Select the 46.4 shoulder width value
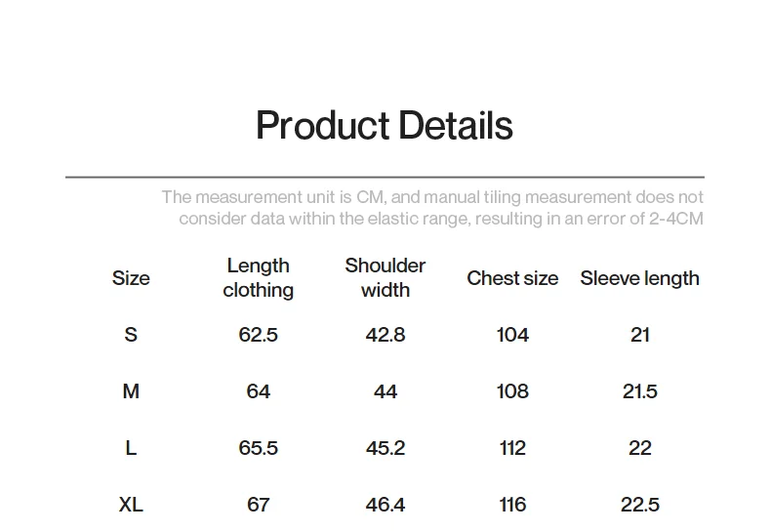 [385, 505]
